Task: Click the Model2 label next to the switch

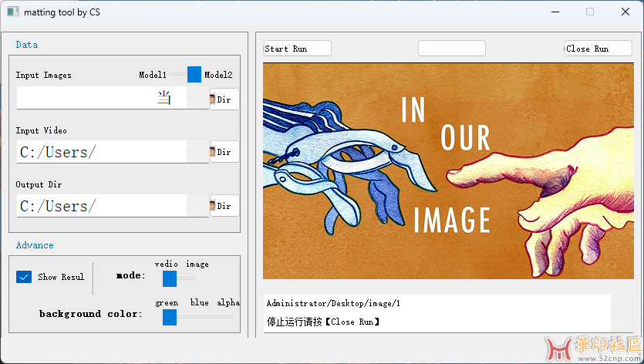Action: (x=218, y=75)
